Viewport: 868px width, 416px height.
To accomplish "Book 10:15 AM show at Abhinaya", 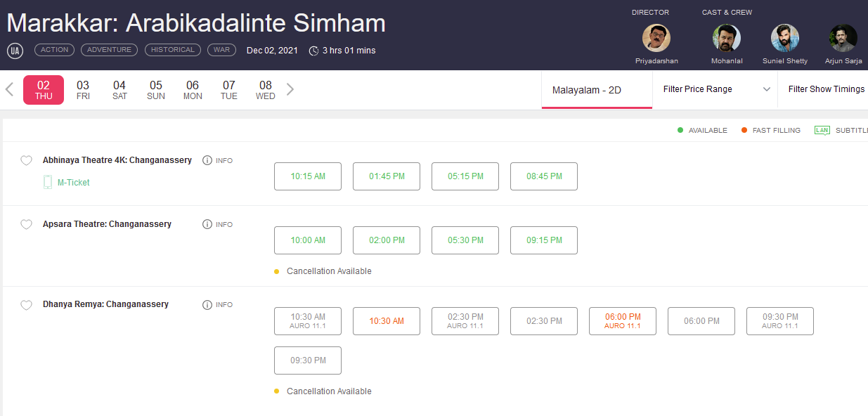I will pos(308,176).
